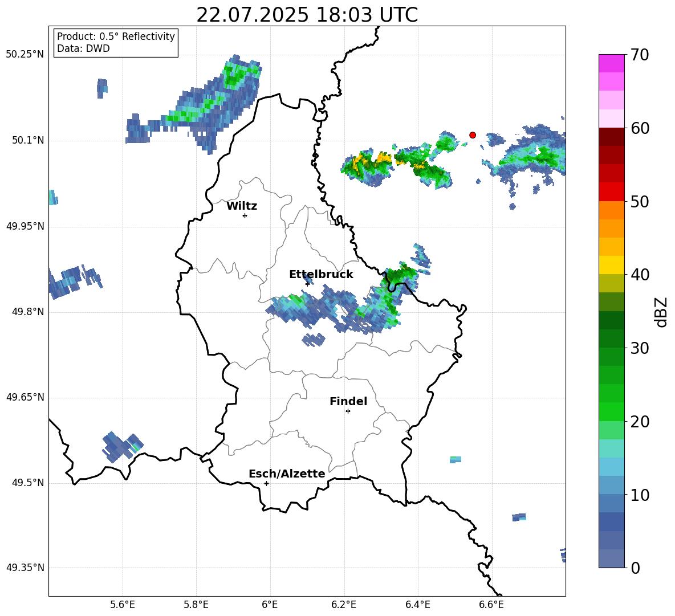Click the 49.65°N latitude label

(25, 397)
